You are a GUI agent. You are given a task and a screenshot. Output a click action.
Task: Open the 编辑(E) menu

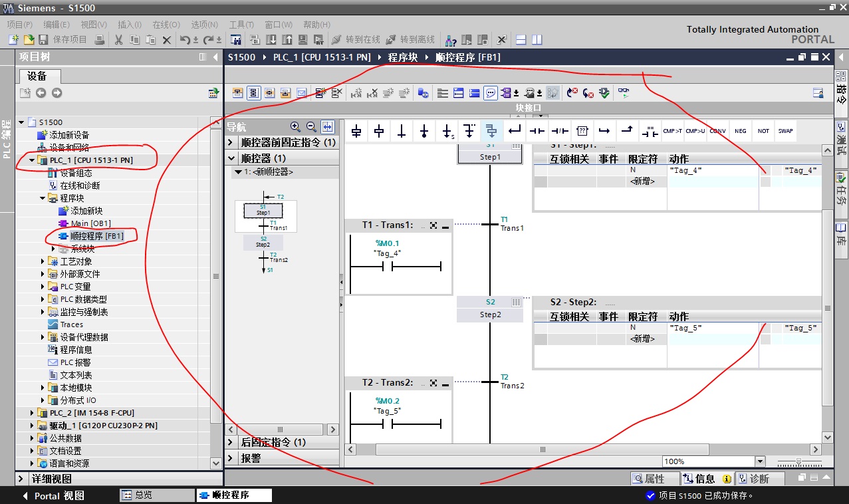pyautogui.click(x=56, y=25)
